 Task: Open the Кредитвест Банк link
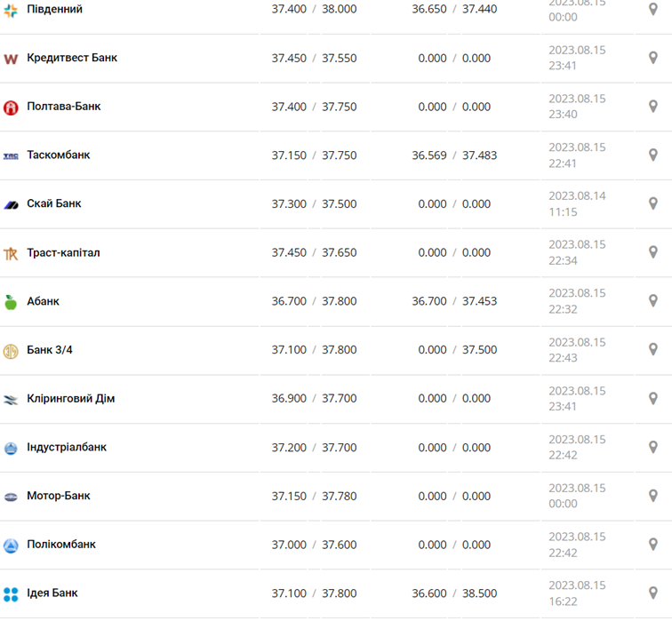[72, 58]
